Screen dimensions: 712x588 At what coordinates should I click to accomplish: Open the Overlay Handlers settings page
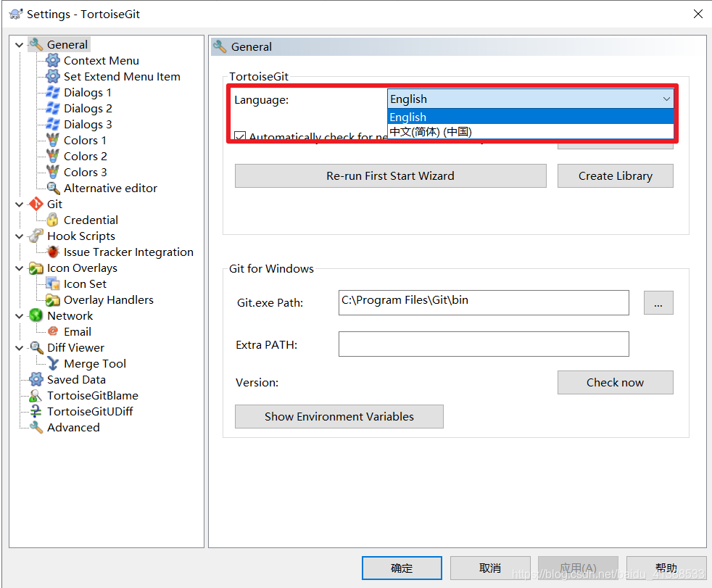click(x=109, y=299)
